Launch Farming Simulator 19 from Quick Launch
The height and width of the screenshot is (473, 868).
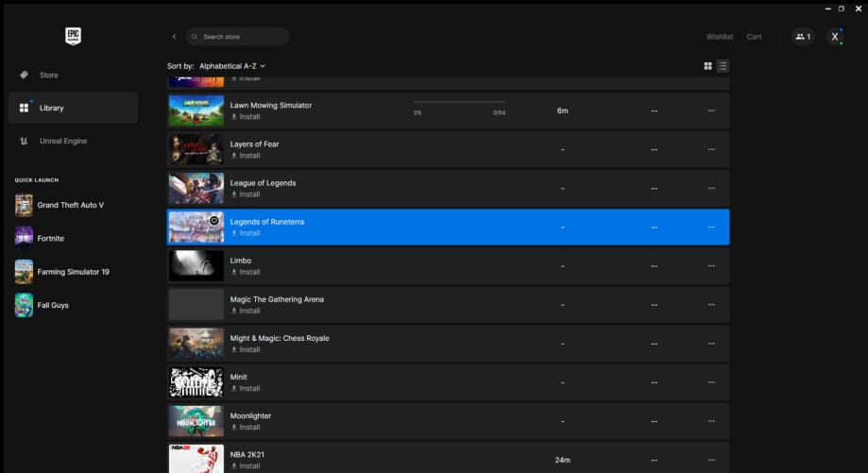(73, 272)
